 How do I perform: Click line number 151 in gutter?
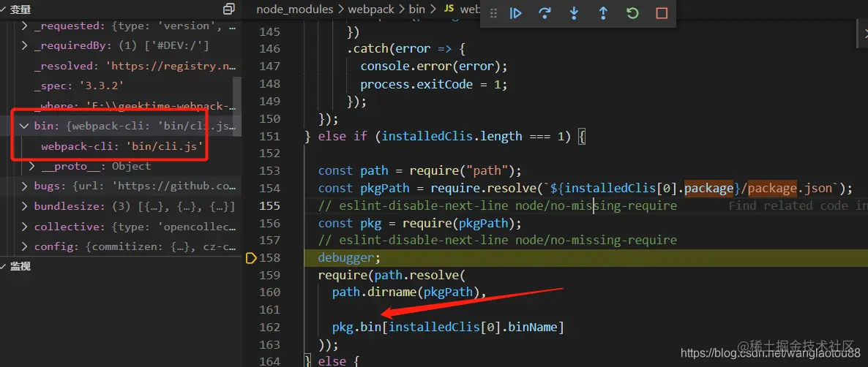coord(269,136)
